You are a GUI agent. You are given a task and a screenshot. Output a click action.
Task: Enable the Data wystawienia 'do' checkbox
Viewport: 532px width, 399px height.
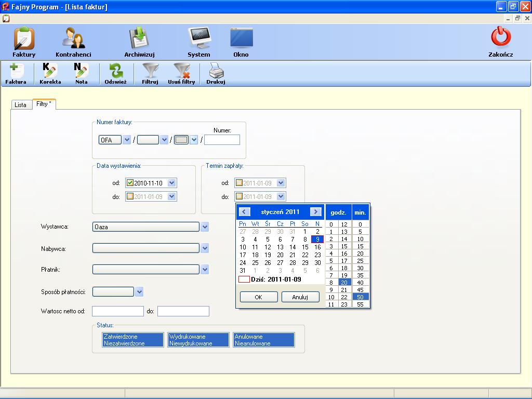(x=130, y=196)
